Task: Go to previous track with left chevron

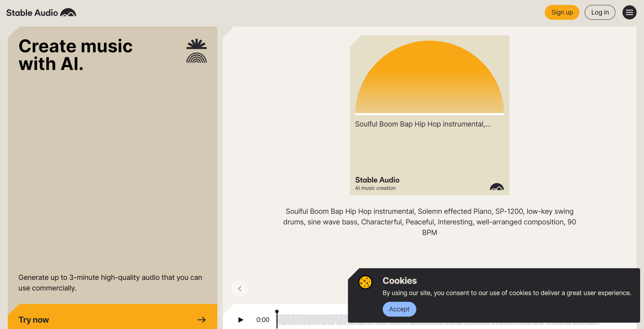Action: pyautogui.click(x=240, y=289)
